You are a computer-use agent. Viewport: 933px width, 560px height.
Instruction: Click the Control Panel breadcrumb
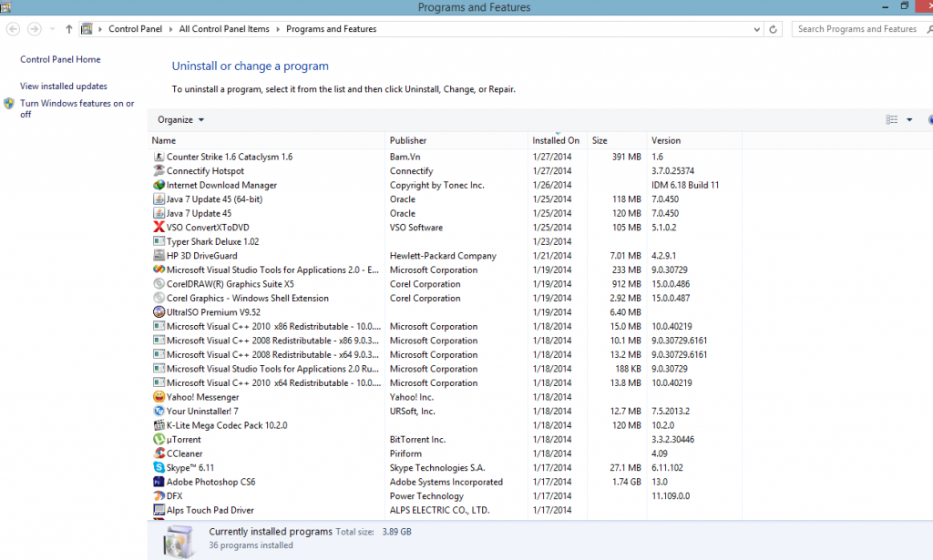click(x=135, y=29)
